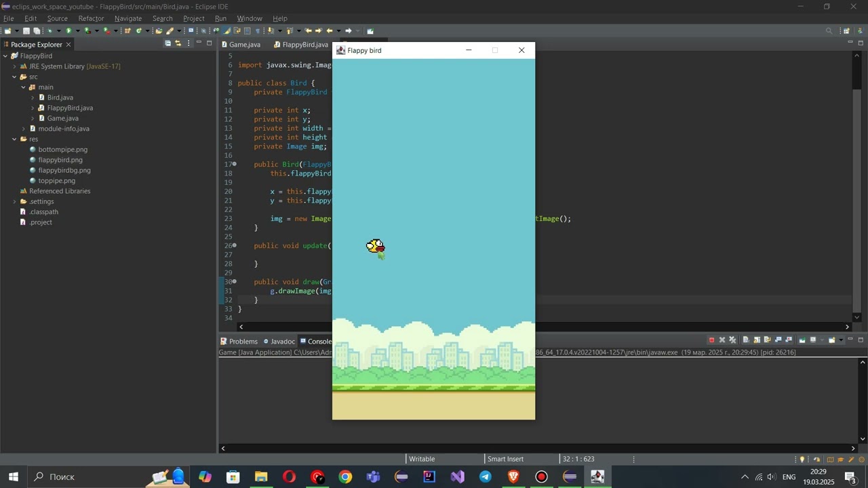Open File Explorer from taskbar

coord(261,477)
